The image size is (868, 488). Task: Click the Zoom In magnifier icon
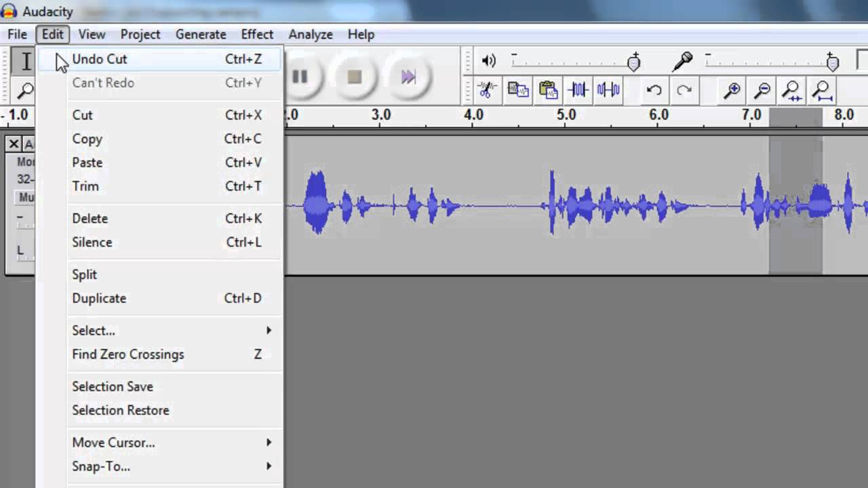732,90
